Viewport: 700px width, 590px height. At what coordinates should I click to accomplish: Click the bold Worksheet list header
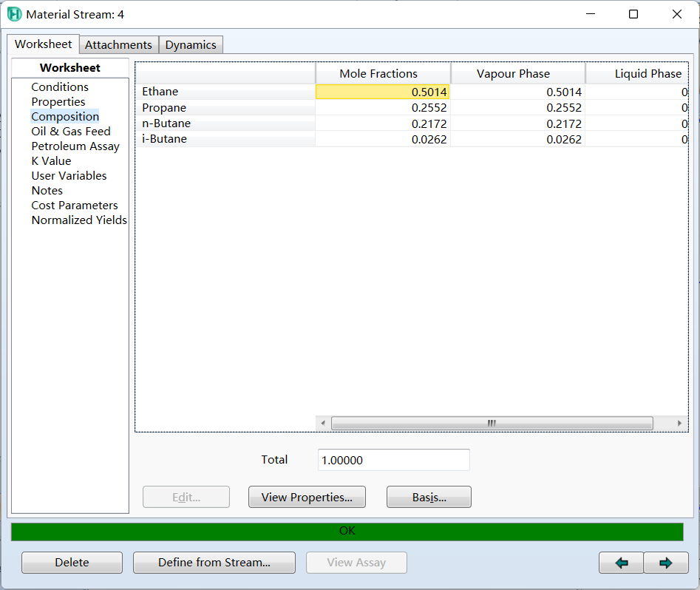70,68
